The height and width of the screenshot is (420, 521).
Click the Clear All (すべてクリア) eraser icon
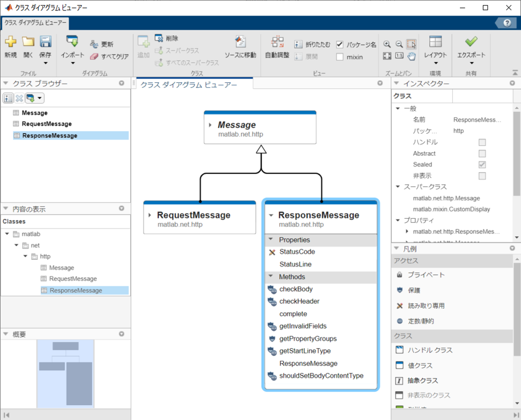tap(94, 56)
